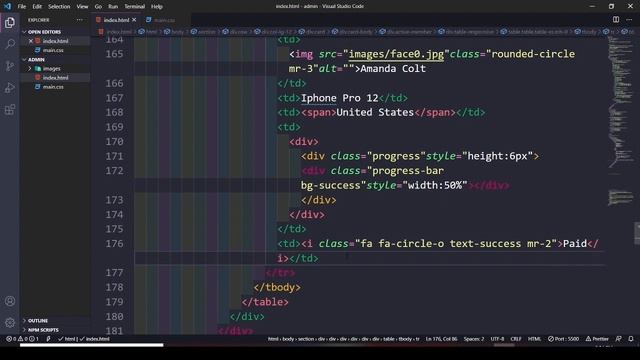Click the Port : 5500 live server item
Image resolution: width=640 pixels, height=360 pixels.
[x=563, y=339]
